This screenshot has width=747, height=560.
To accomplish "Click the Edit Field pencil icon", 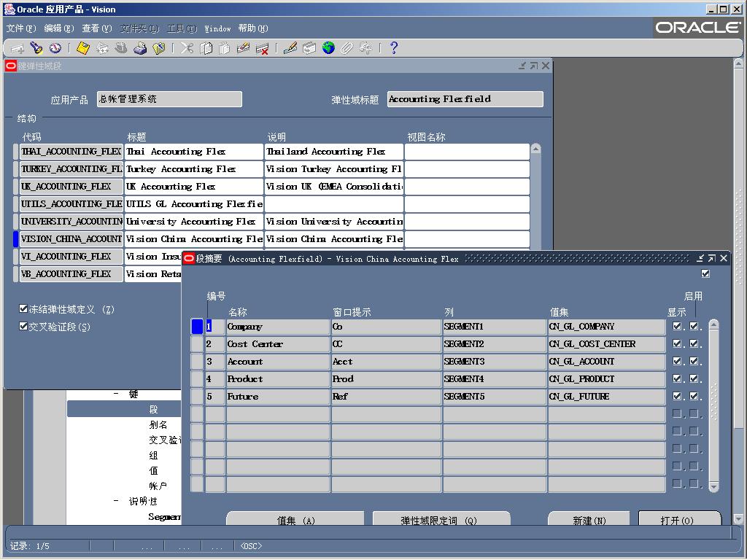I will [x=290, y=48].
